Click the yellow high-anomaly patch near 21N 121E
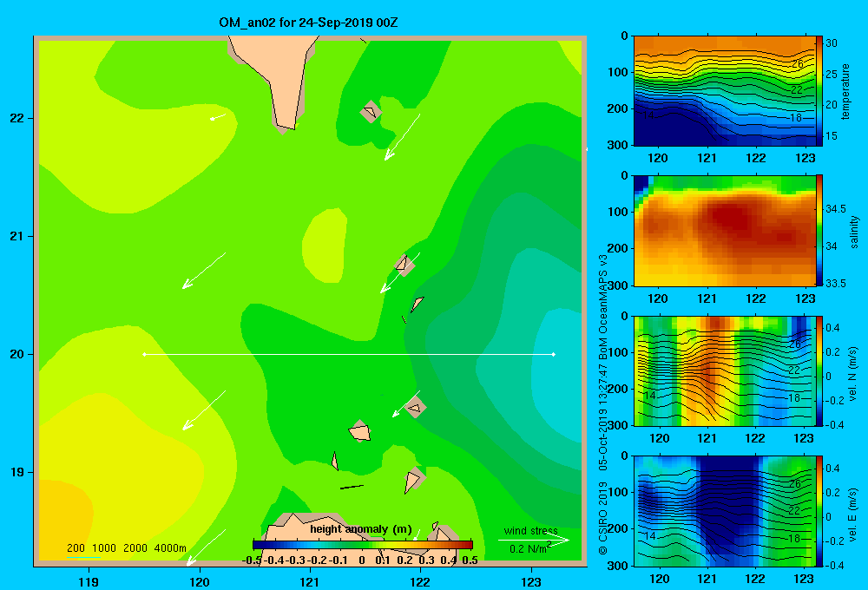 click(325, 246)
